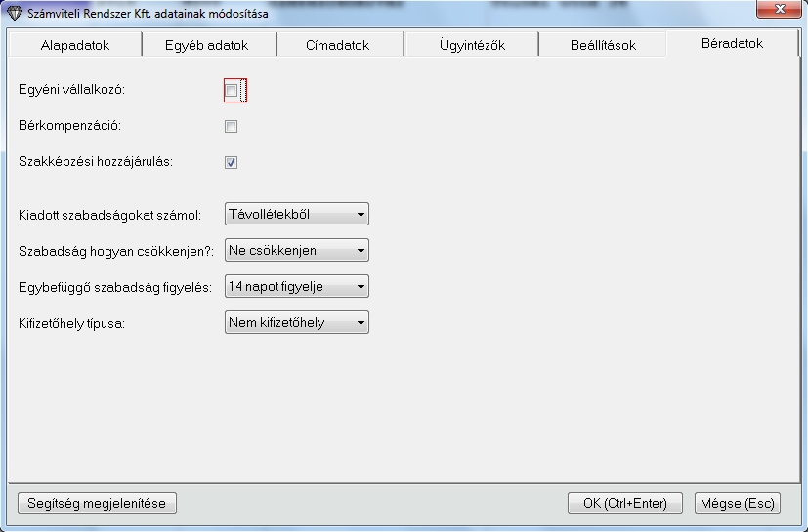Go to the Címadatok tab
Screen dimensions: 808x532
tap(339, 45)
